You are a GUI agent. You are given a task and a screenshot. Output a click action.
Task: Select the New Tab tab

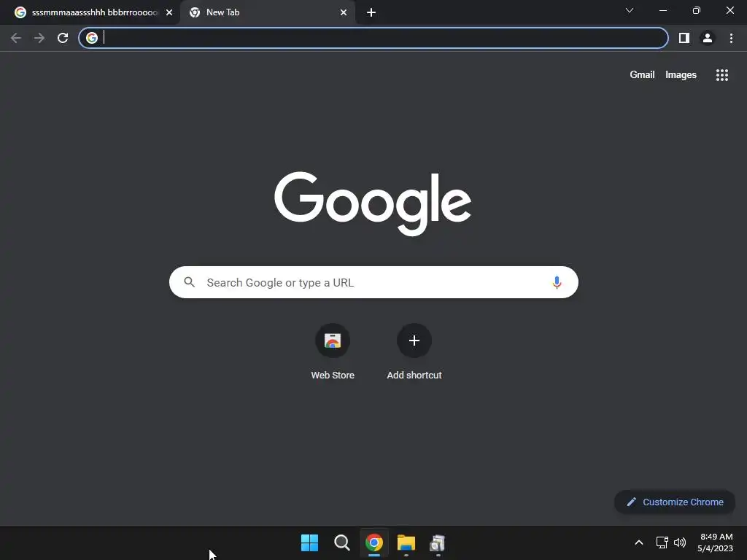267,12
